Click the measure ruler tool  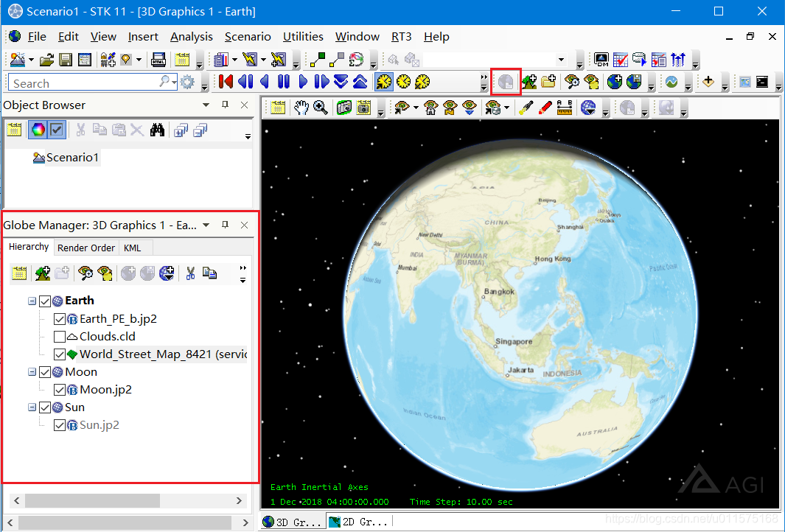[564, 107]
